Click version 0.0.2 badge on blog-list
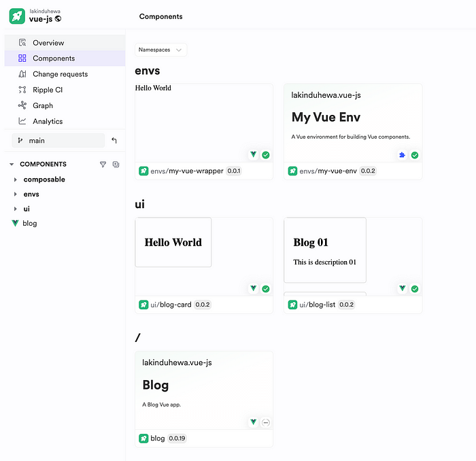The image size is (476, 461). point(346,305)
